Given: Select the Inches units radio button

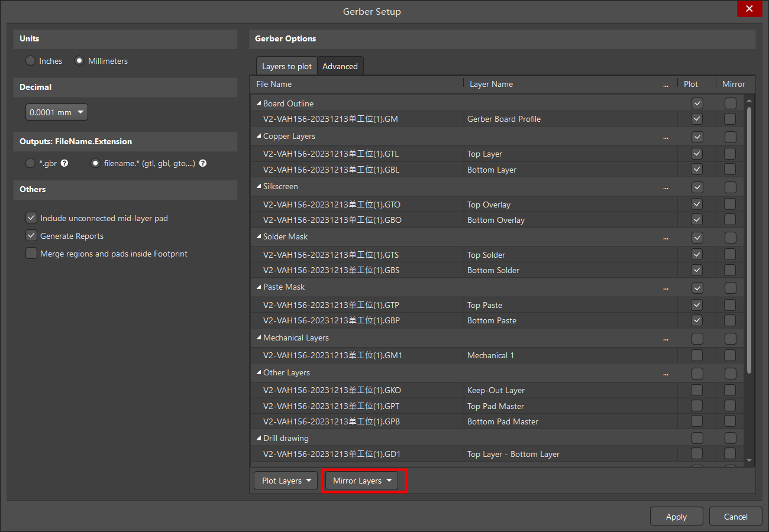Looking at the screenshot, I should (31, 61).
